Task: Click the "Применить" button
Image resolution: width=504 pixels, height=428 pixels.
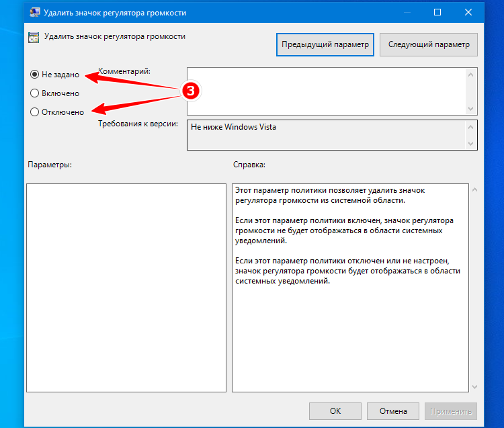Action: tap(451, 411)
